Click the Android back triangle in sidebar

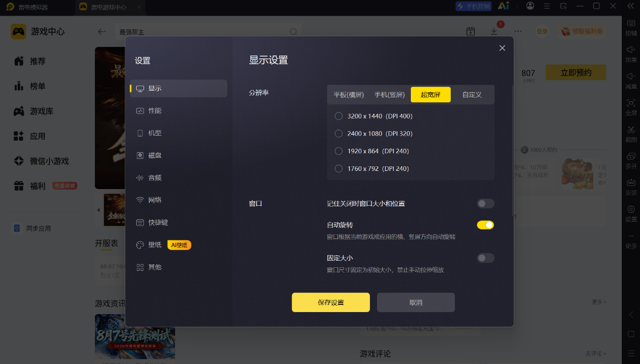coord(631,315)
